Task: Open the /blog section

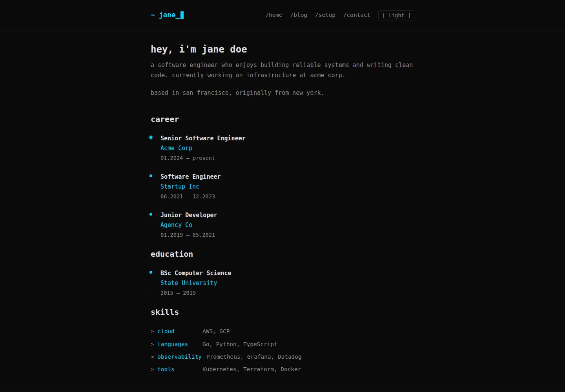Action: pos(299,15)
